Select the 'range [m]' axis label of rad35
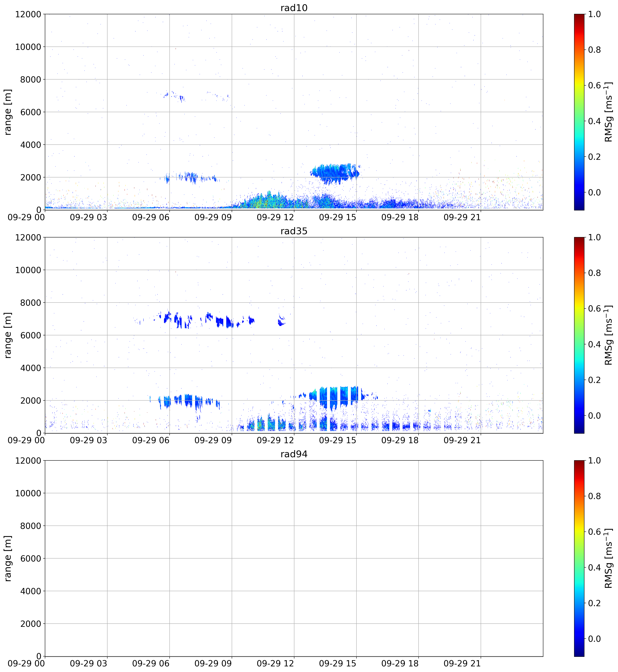This screenshot has width=618, height=672. point(8,335)
